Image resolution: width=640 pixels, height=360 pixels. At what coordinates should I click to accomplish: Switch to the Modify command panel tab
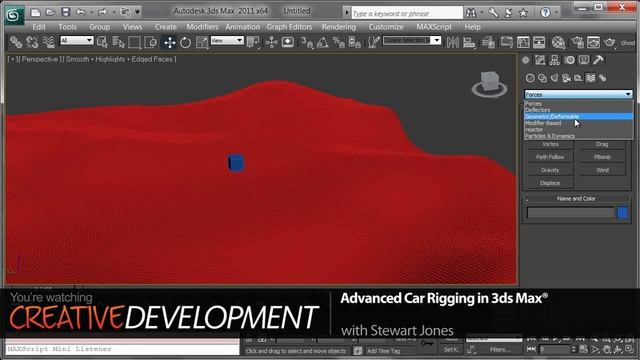coord(540,60)
